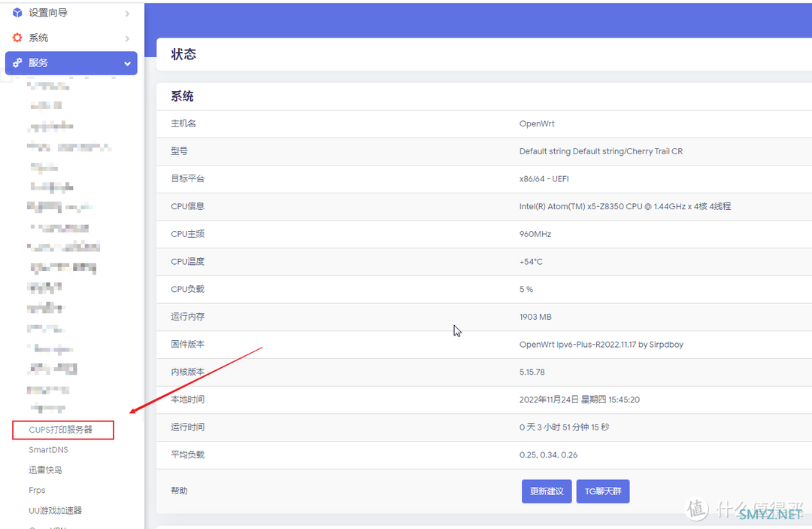This screenshot has width=812, height=529.
Task: Select the 服务 menu label
Action: click(x=38, y=63)
